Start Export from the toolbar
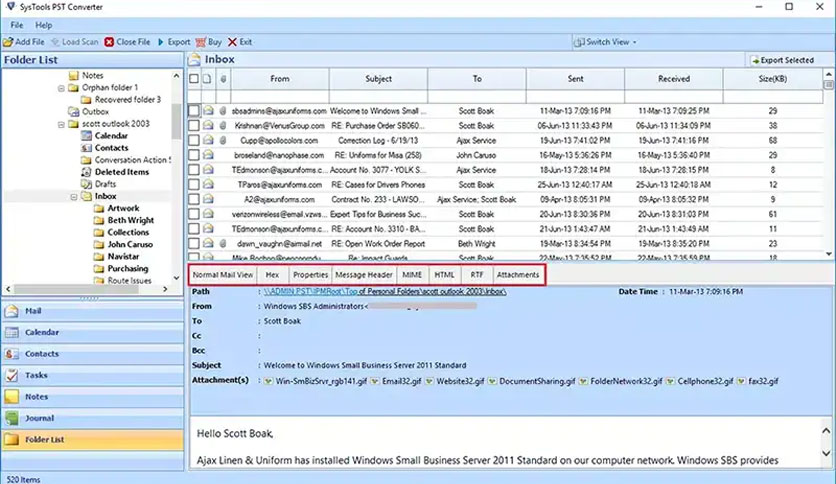This screenshot has width=836, height=484. click(173, 42)
